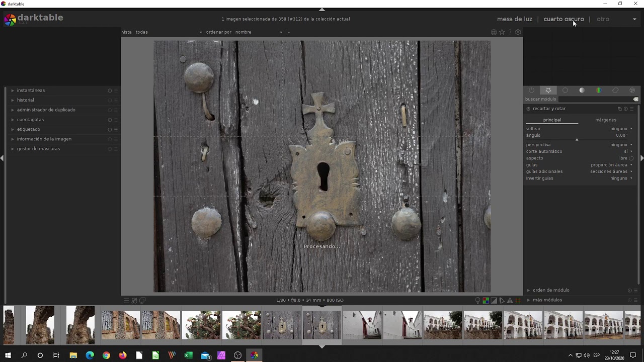Open presets menu for etiquetado panel
The height and width of the screenshot is (362, 644).
click(x=116, y=129)
